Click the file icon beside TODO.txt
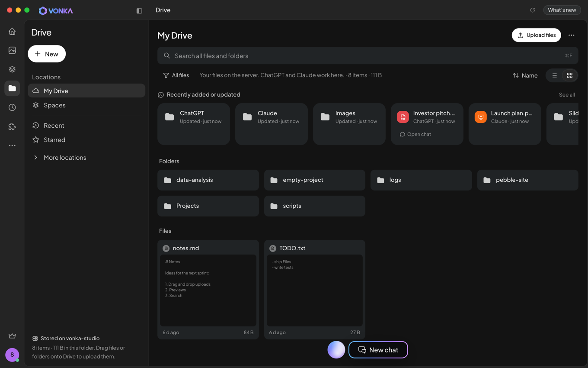Image resolution: width=588 pixels, height=368 pixels. click(x=272, y=248)
